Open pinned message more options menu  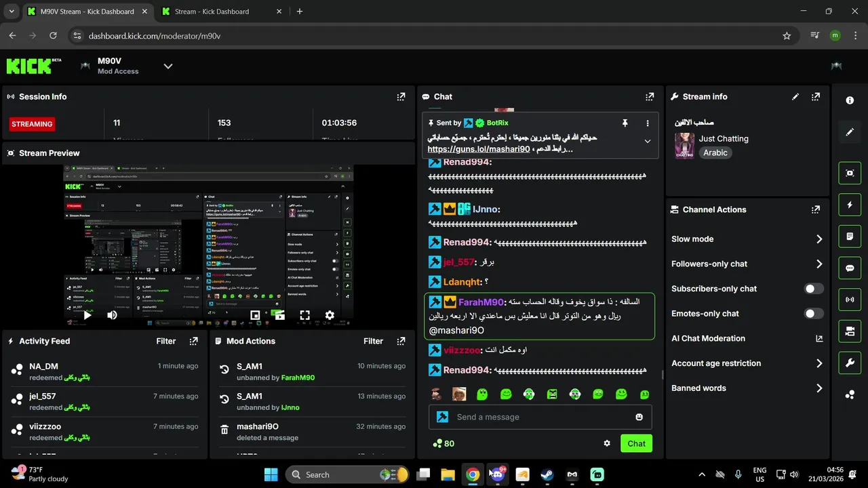[x=648, y=123]
